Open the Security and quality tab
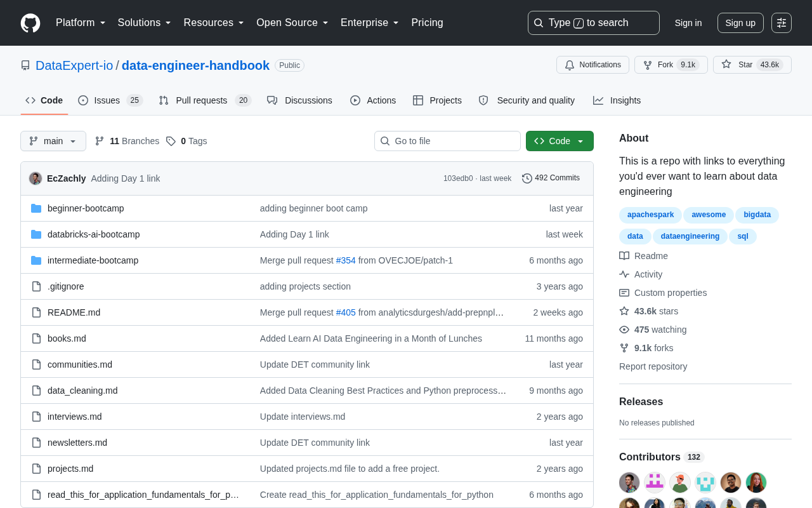 coord(527,100)
